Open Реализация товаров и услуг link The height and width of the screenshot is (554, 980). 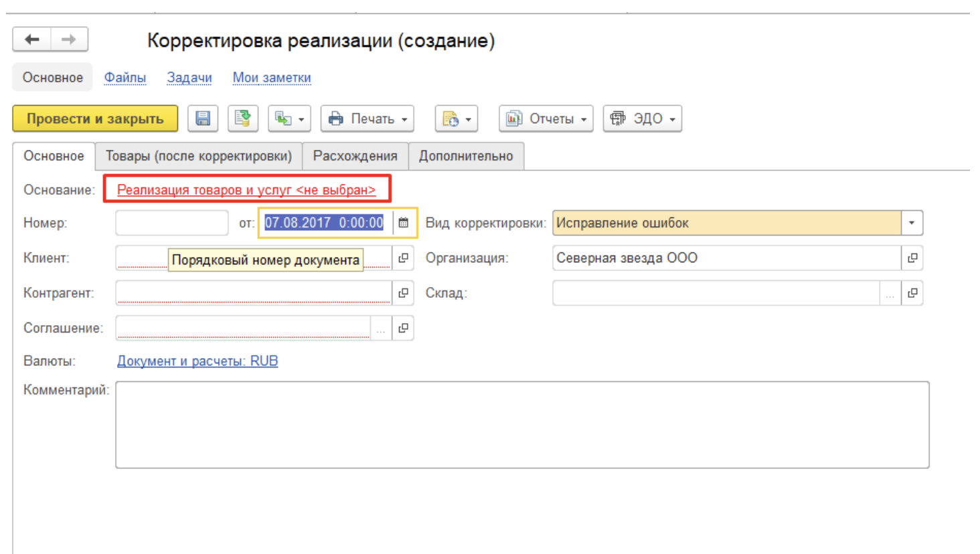[x=246, y=190]
